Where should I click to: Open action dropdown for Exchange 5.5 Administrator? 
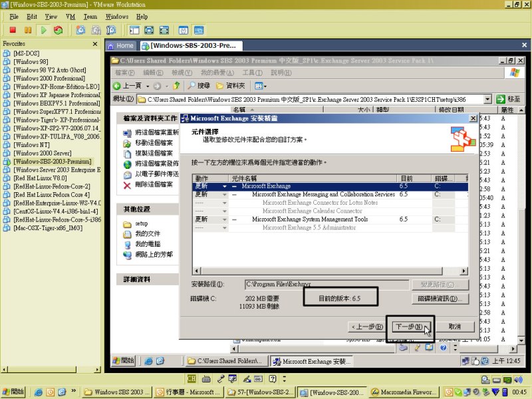224,227
